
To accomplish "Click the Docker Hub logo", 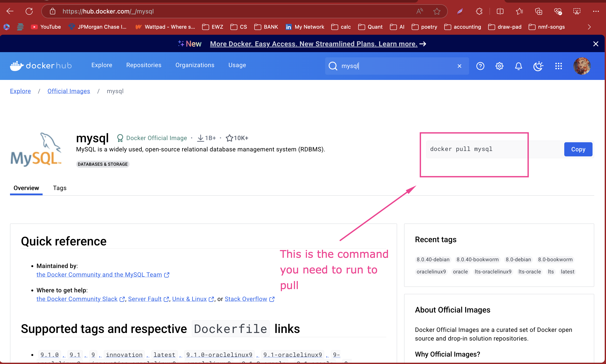I will point(41,66).
